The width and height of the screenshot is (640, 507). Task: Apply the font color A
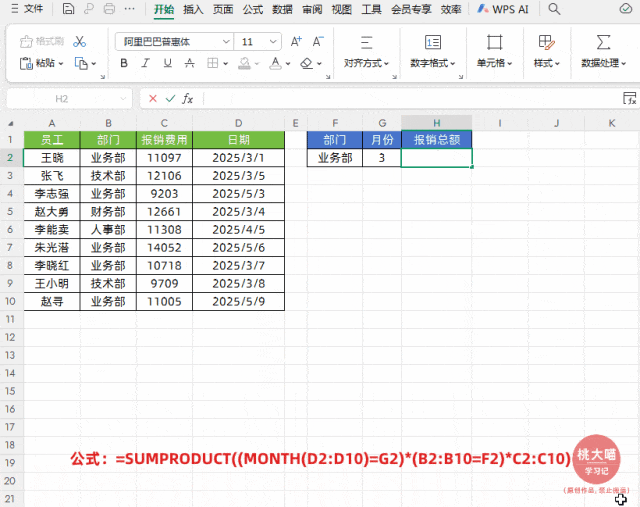[276, 63]
